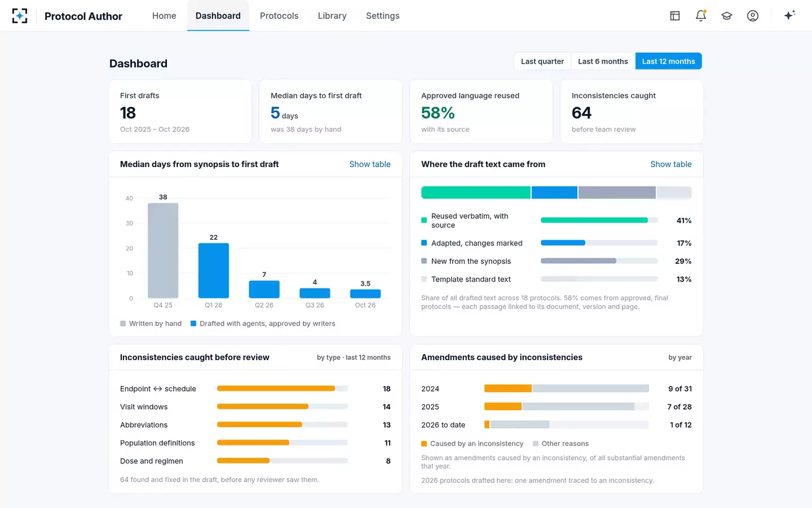Click the Written by hand legend swatch
The image size is (812, 508).
(123, 323)
